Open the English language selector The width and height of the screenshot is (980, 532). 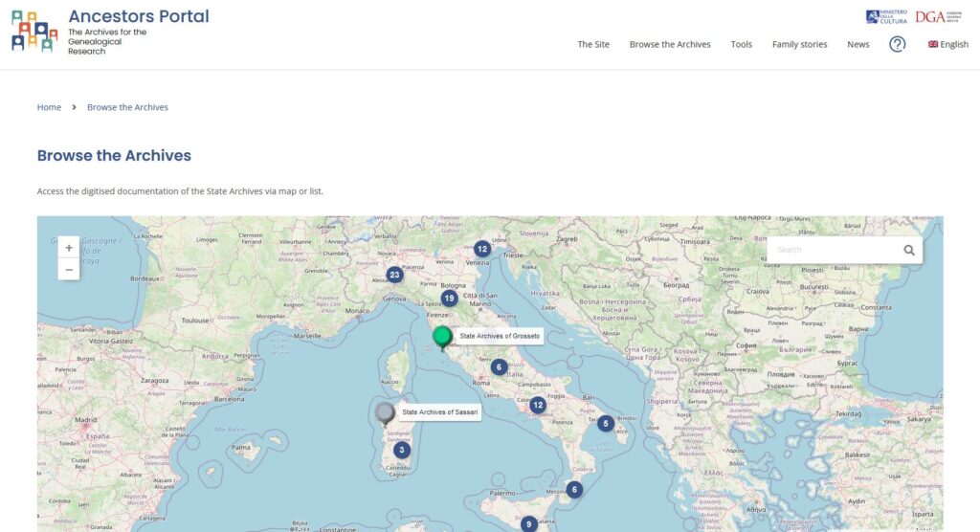click(x=947, y=45)
